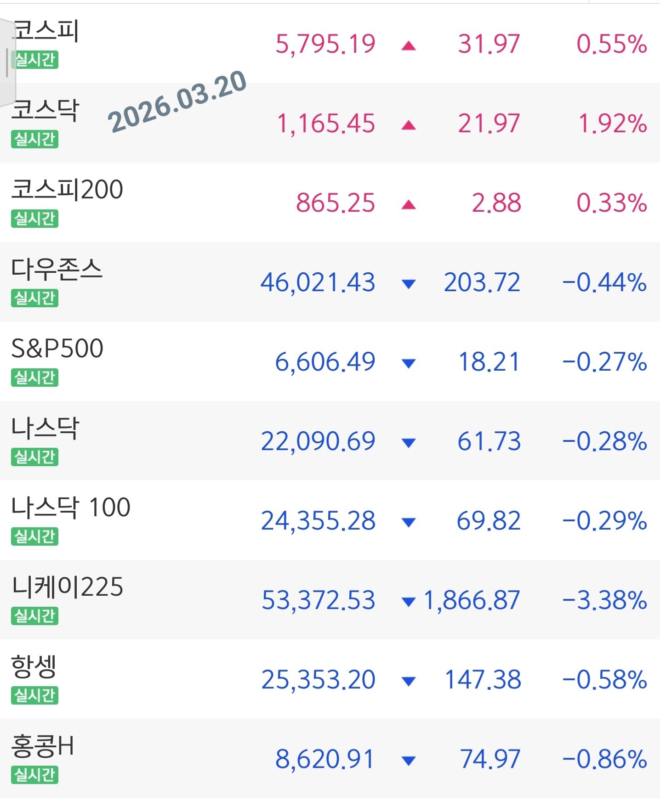The width and height of the screenshot is (660, 812).
Task: Click the 코스피200 percent change 0.33%
Action: (611, 203)
